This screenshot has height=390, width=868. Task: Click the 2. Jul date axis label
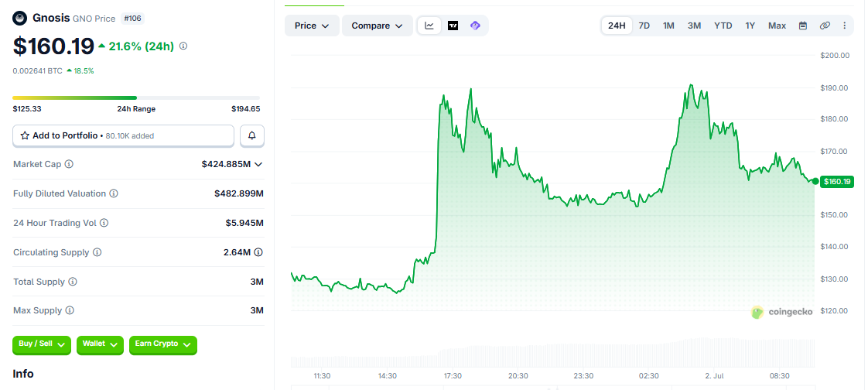pyautogui.click(x=714, y=375)
